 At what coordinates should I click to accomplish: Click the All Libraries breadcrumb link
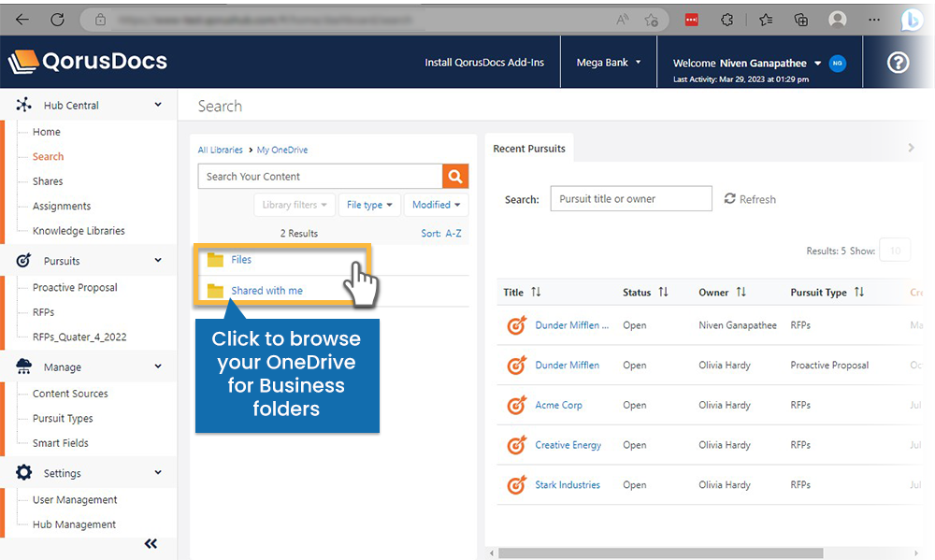pyautogui.click(x=220, y=150)
